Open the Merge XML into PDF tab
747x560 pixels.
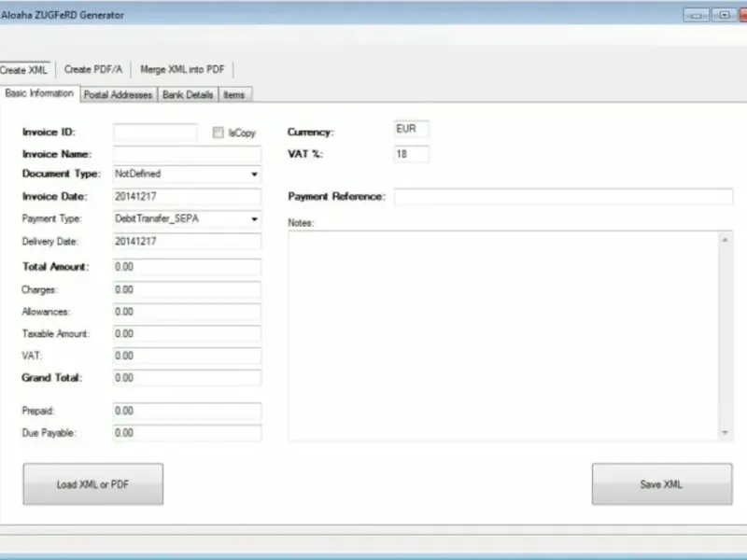point(182,69)
